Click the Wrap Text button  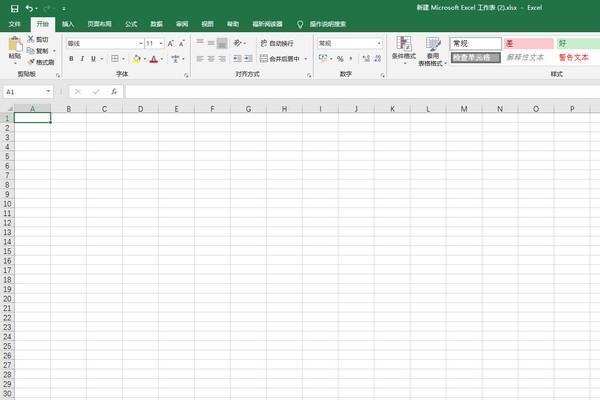pyautogui.click(x=277, y=43)
